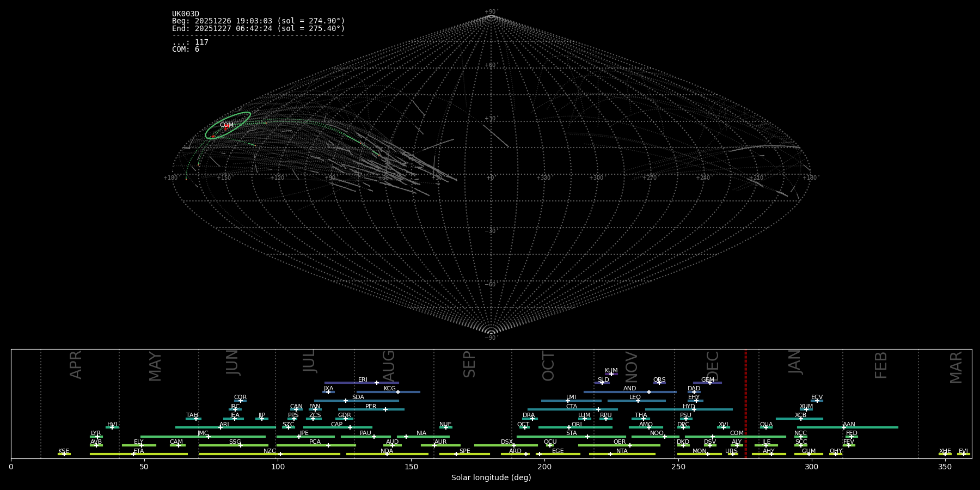Click the NUE shower label
The height and width of the screenshot is (490, 980).
[445, 425]
